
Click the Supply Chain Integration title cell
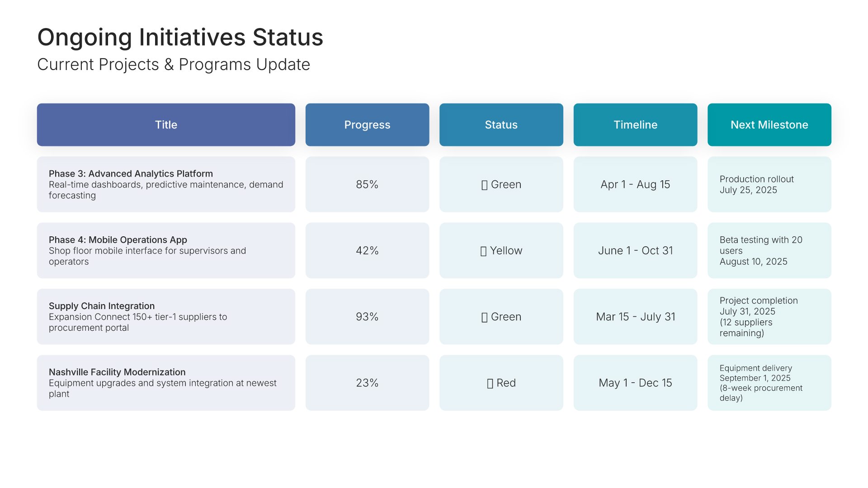[166, 317]
